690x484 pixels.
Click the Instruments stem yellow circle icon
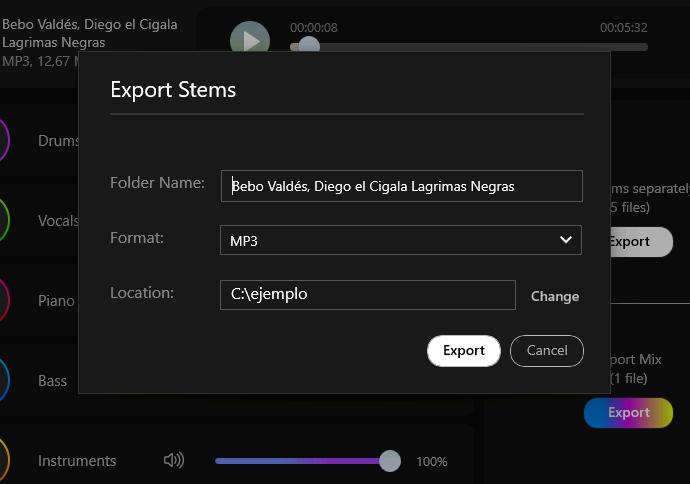click(x=4, y=460)
